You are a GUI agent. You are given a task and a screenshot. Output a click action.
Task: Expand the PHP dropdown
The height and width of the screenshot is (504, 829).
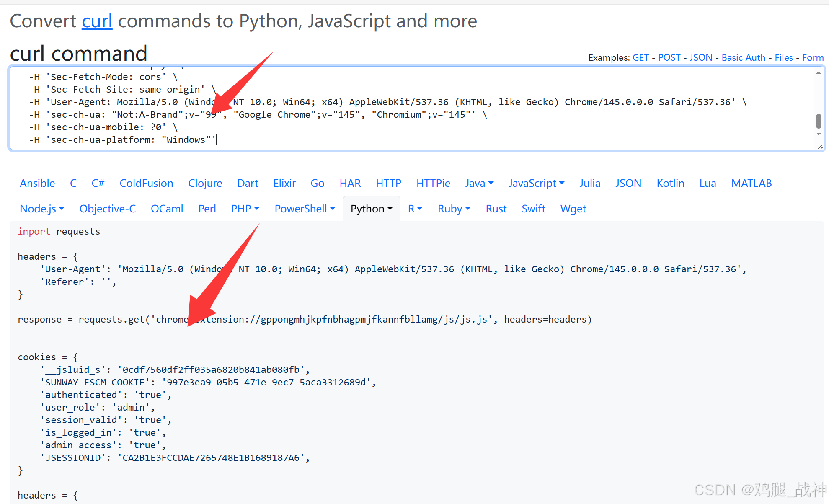[245, 209]
